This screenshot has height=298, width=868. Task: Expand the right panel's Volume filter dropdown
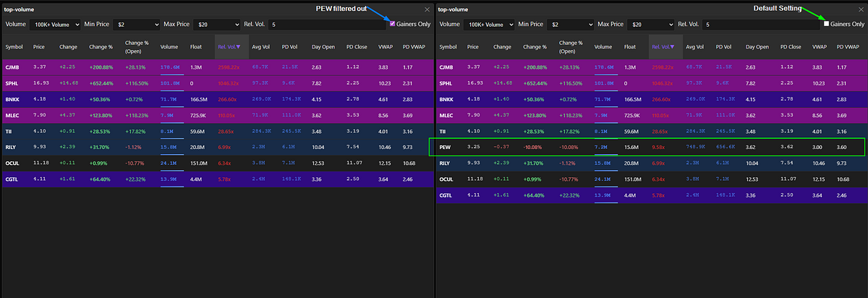(x=490, y=24)
